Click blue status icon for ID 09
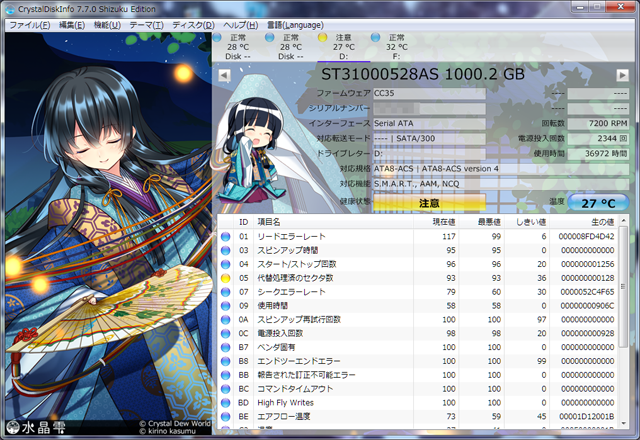Image resolution: width=640 pixels, height=440 pixels. pos(225,306)
